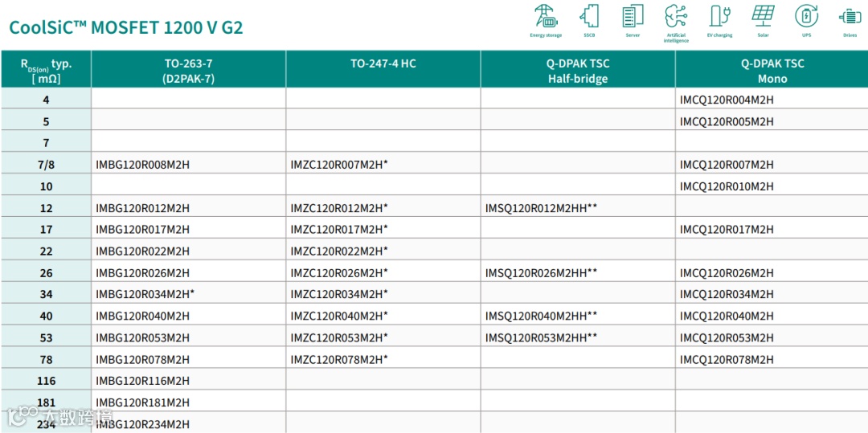Select part IMCQ120R004M2H
868x433 pixels.
[727, 100]
